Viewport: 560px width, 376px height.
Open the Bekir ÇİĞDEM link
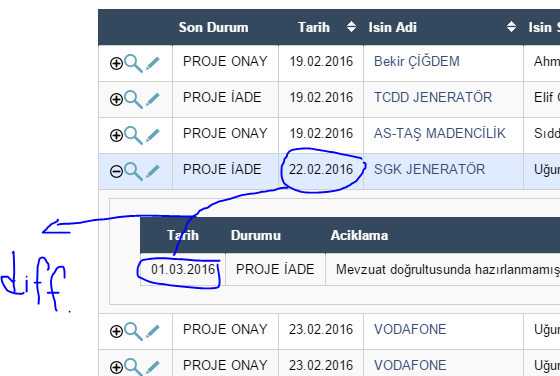point(417,61)
